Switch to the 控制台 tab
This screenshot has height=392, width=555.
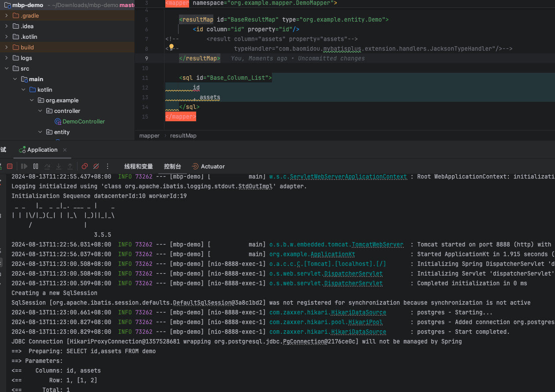click(172, 166)
